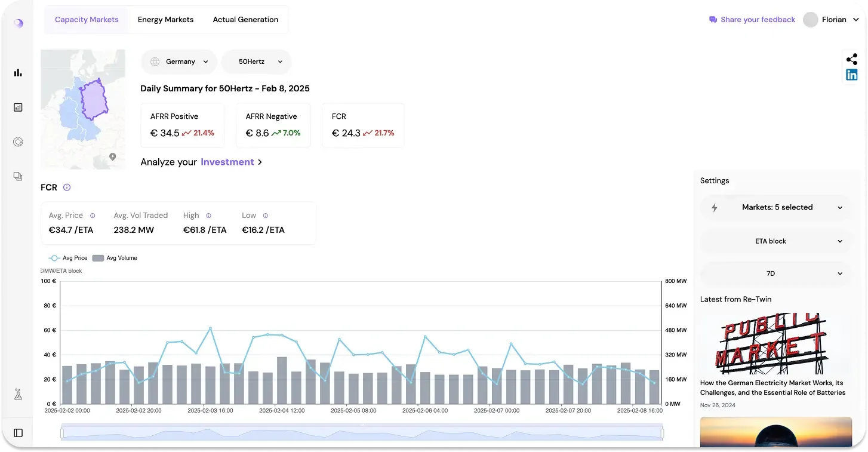Expand the Markets: 5 selected dropdown
Viewport: 868px width, 452px height.
point(776,208)
